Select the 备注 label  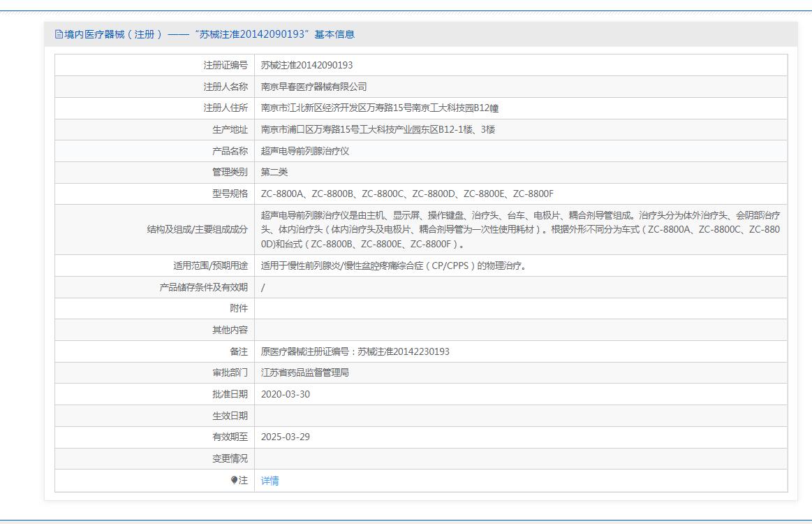(239, 351)
